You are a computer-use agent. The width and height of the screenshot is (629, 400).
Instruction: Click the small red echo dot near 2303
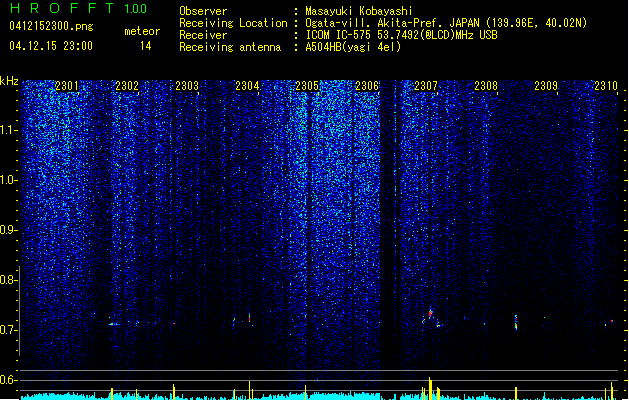point(174,323)
